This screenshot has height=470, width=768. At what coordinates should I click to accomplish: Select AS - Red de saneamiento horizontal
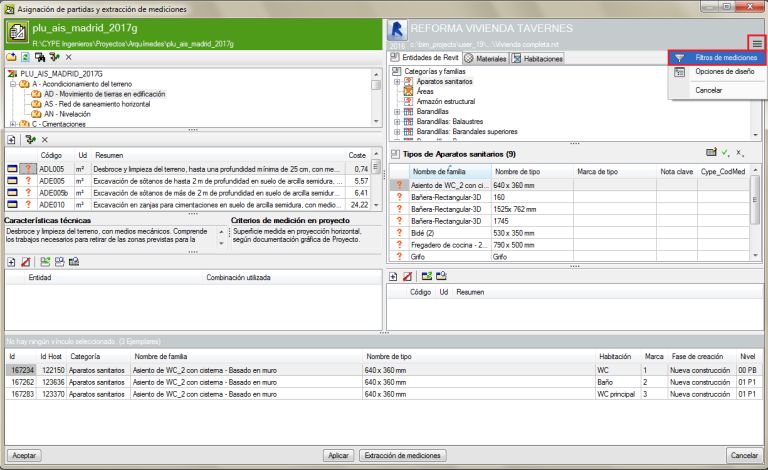97,104
